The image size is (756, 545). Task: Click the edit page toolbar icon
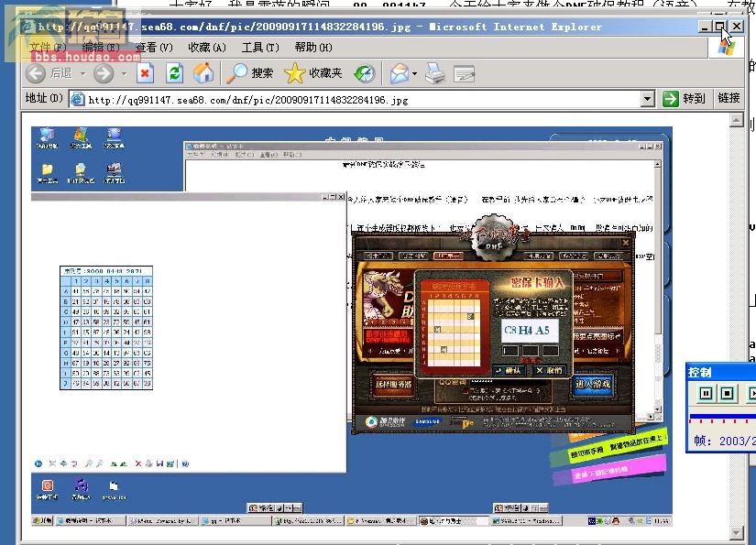pos(465,73)
